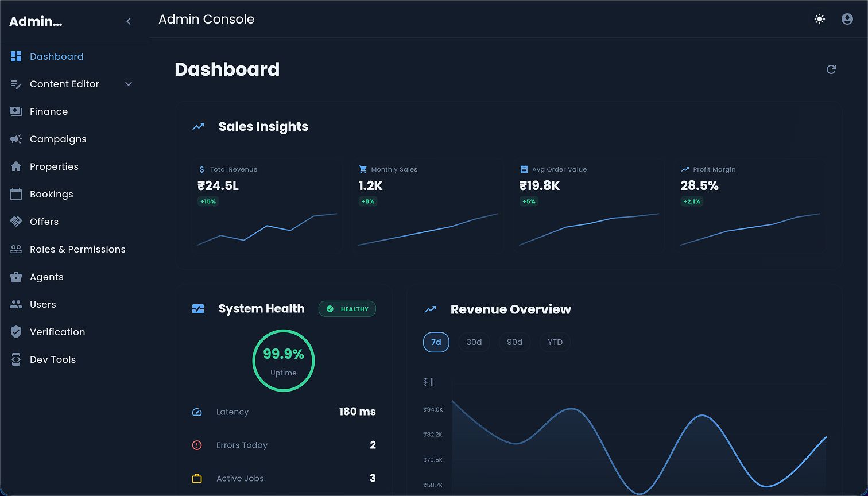Go to Roles & Permissions
The image size is (868, 496).
point(77,249)
